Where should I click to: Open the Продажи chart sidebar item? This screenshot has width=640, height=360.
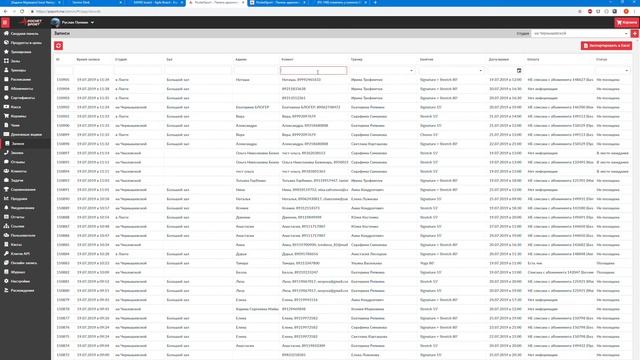coord(25,199)
